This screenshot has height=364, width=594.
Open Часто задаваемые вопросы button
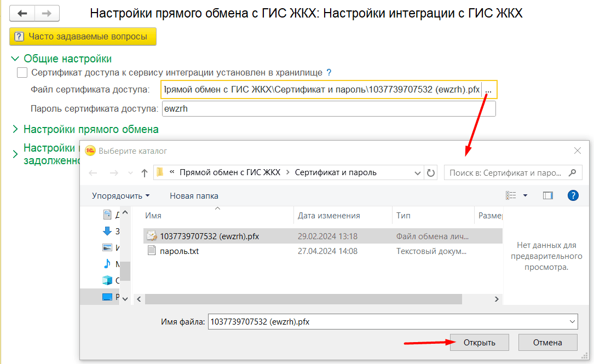click(x=83, y=37)
